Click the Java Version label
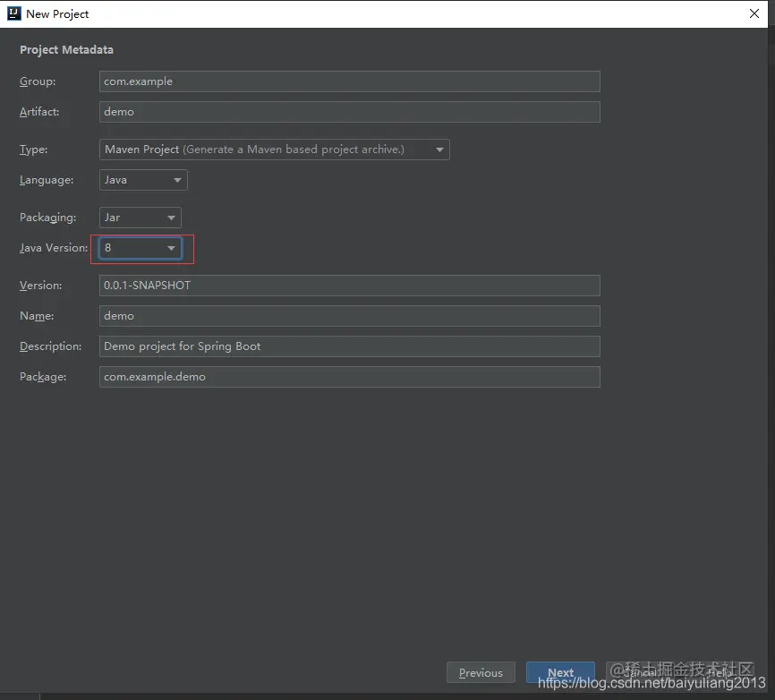The width and height of the screenshot is (775, 700). tap(54, 248)
